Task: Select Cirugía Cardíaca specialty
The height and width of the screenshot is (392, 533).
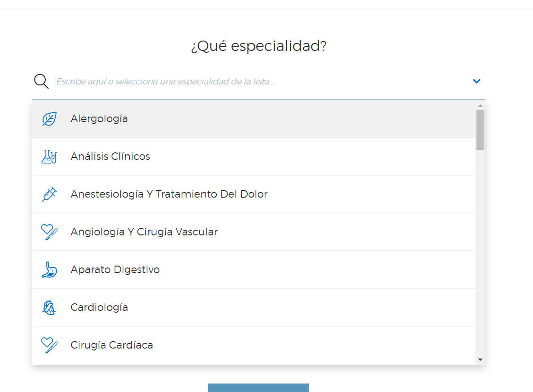Action: click(112, 345)
